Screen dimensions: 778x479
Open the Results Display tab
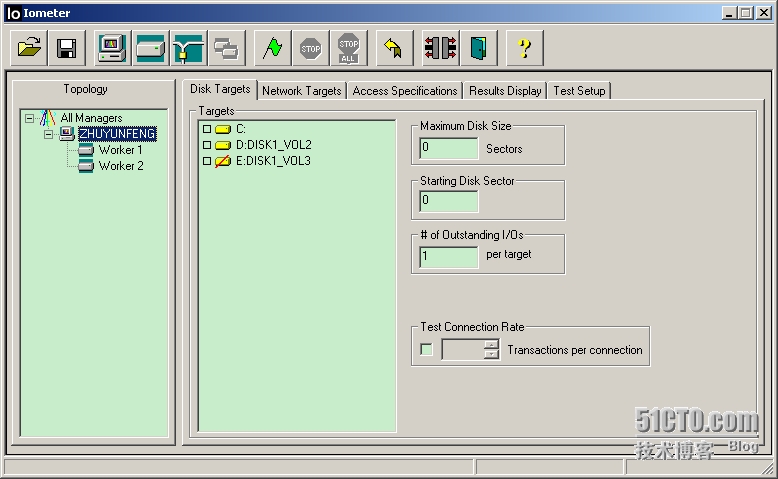coord(505,91)
